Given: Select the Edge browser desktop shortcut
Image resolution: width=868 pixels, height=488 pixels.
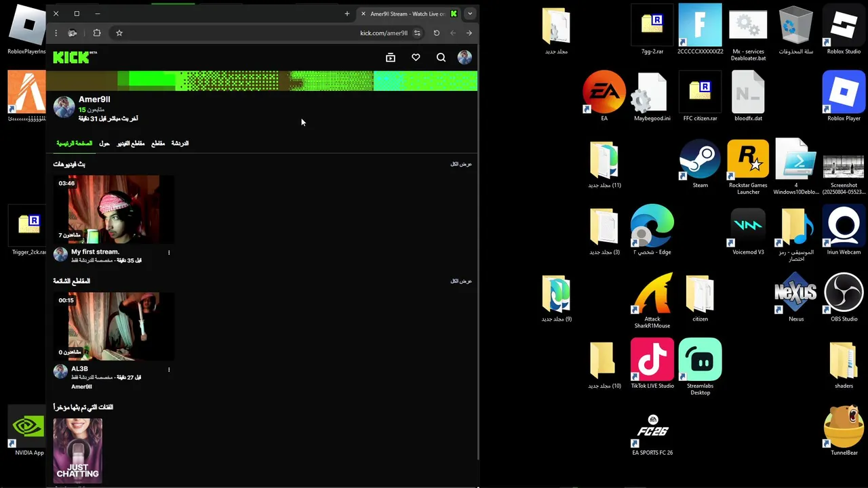Looking at the screenshot, I should click(652, 230).
